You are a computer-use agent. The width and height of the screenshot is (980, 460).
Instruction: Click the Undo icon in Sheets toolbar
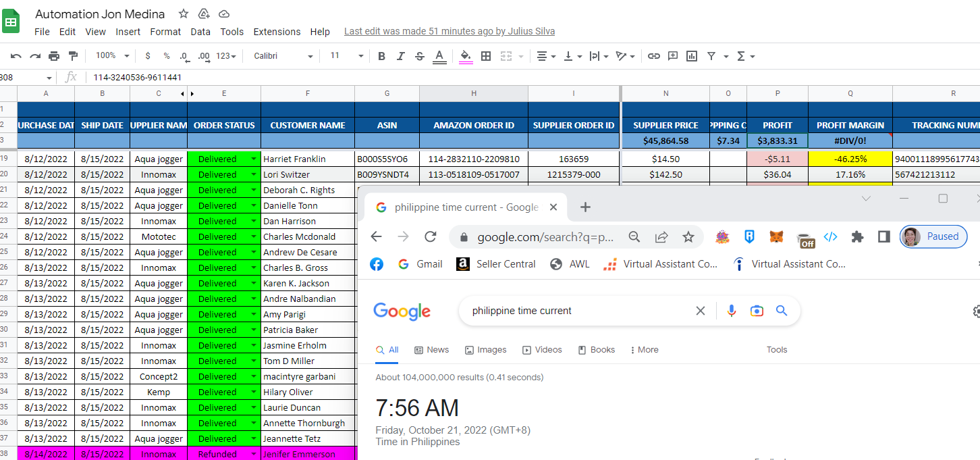16,56
